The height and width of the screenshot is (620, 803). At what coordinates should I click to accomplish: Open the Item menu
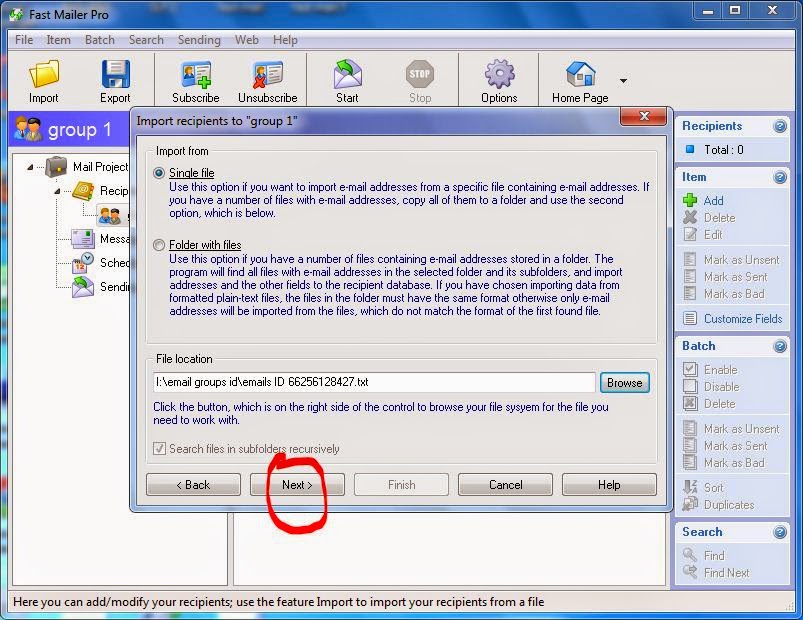58,39
